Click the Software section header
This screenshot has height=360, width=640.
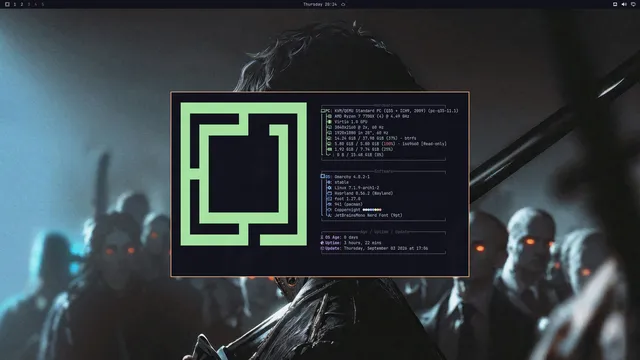(383, 171)
